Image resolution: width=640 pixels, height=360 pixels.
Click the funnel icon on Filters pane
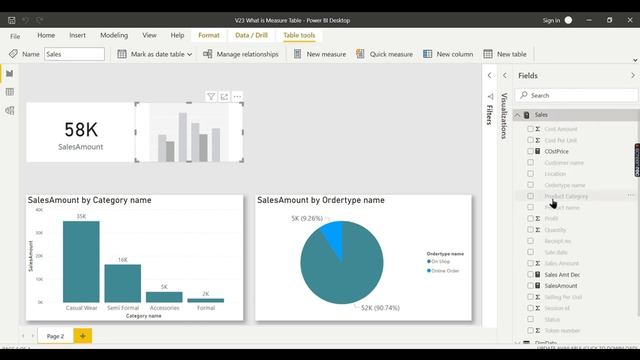pyautogui.click(x=490, y=97)
